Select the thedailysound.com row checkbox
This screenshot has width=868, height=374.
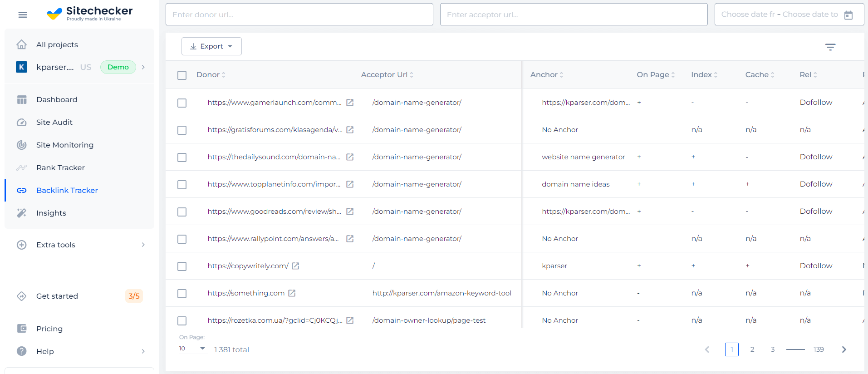(x=182, y=157)
